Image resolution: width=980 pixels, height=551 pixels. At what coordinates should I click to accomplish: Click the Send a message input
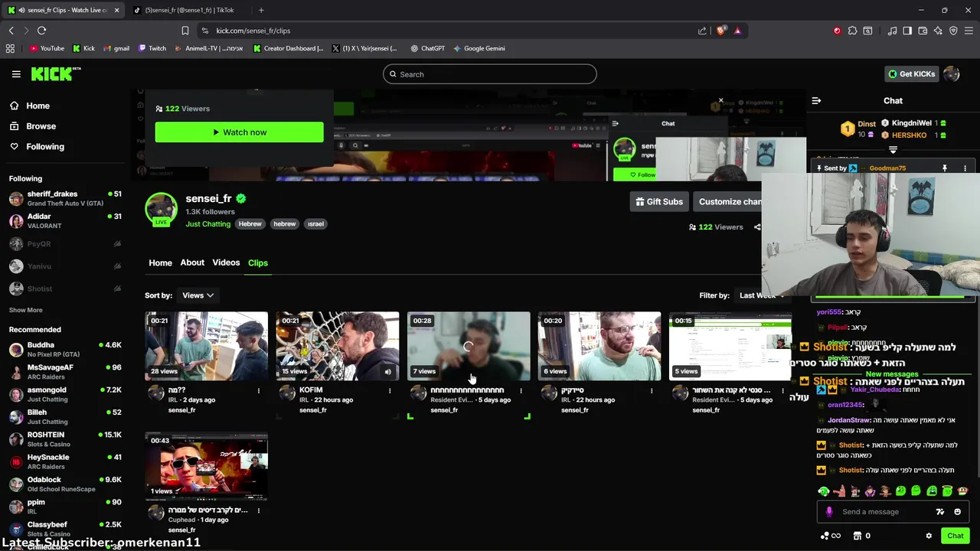point(882,512)
